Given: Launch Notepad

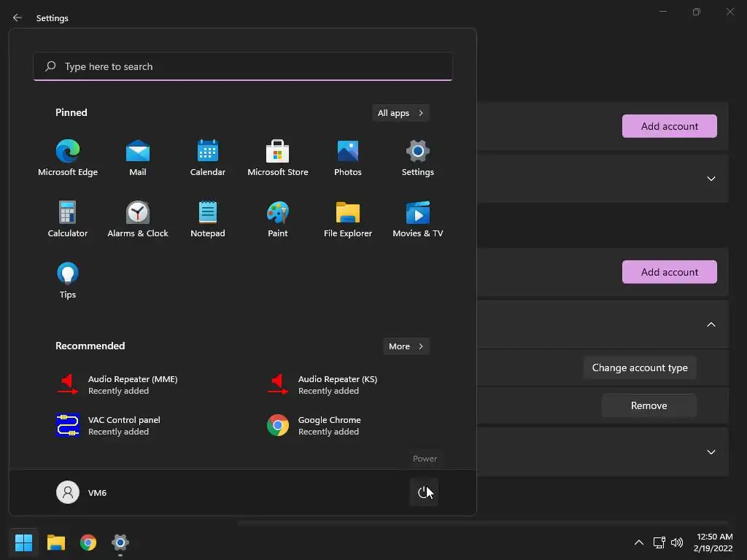Looking at the screenshot, I should (208, 219).
